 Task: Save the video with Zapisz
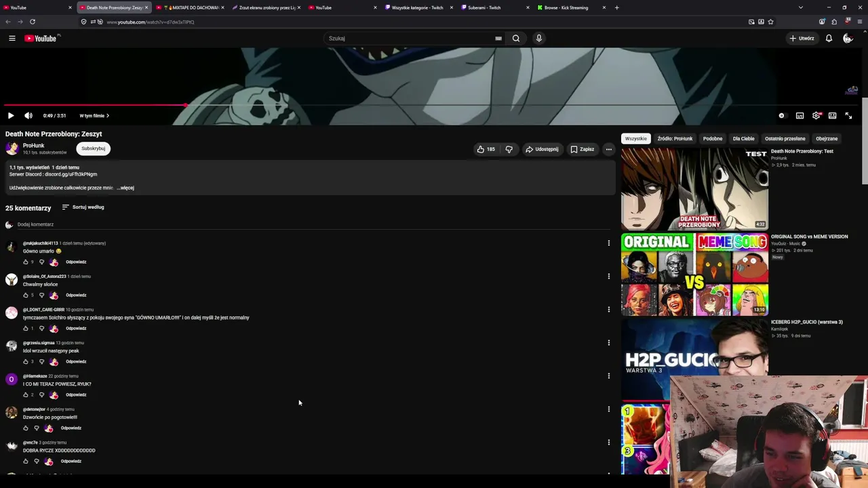[583, 149]
